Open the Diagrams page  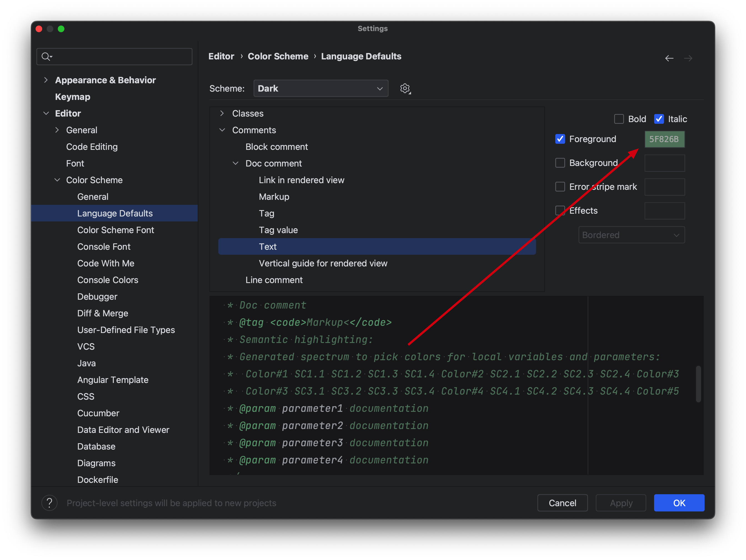(96, 463)
